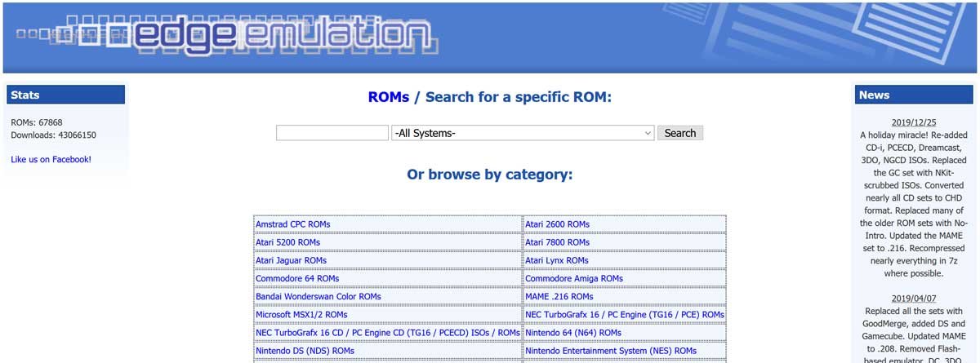Image resolution: width=980 pixels, height=363 pixels.
Task: Select the News panel header
Action: pos(914,95)
